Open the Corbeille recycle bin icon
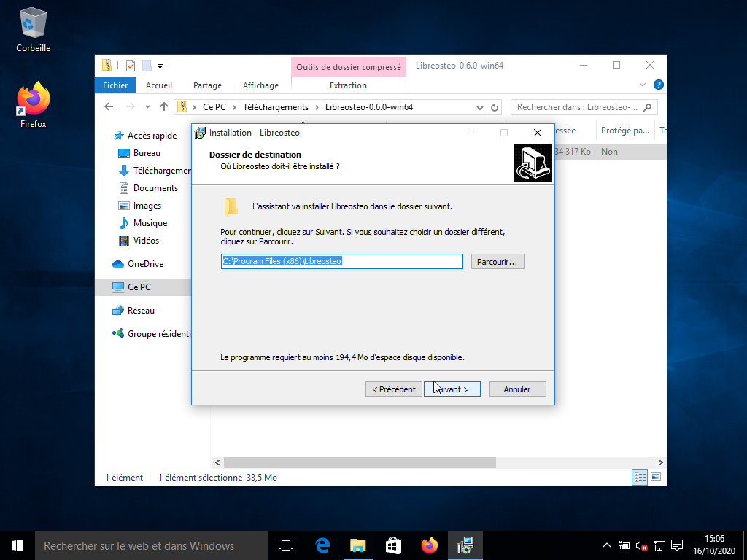This screenshot has height=560, width=747. 33,29
